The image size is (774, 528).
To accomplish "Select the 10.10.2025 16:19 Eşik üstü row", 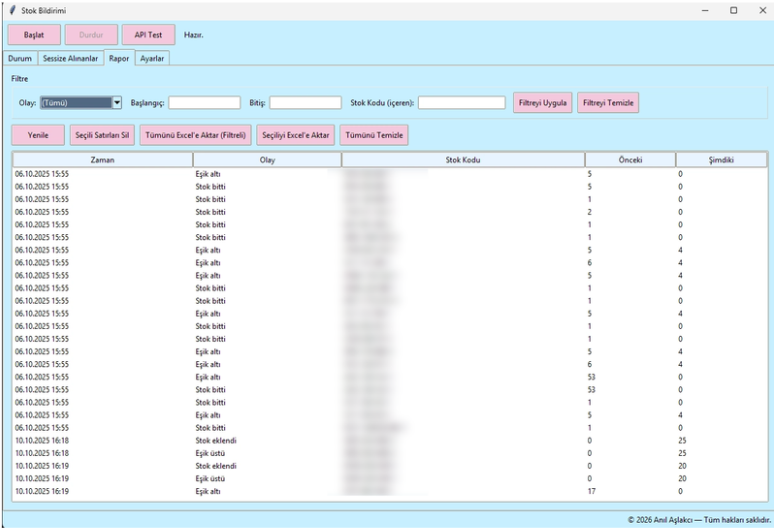I will coord(390,479).
